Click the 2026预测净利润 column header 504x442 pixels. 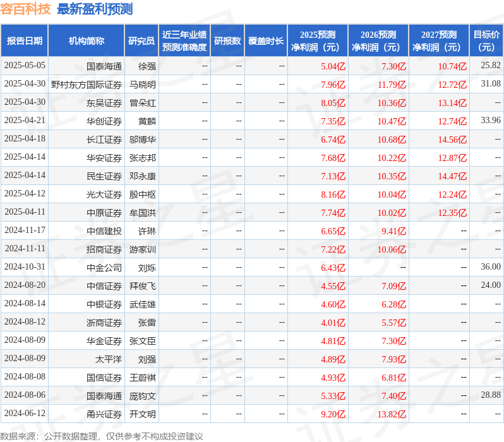tap(378, 41)
